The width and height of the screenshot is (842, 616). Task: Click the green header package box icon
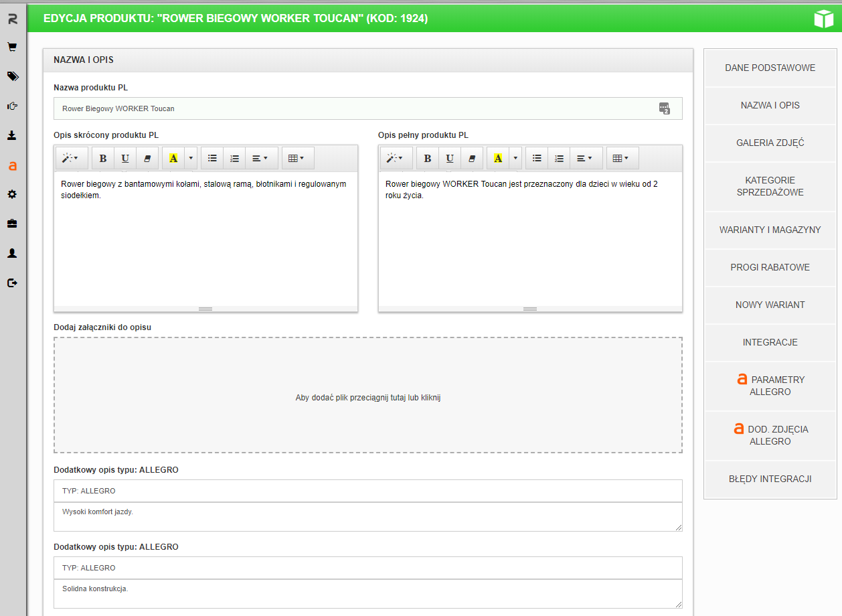point(823,19)
